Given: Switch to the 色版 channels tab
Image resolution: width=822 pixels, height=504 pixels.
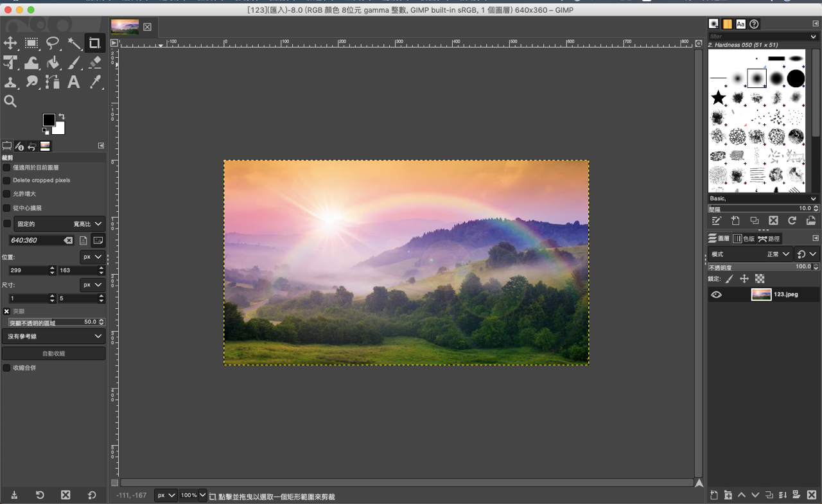Looking at the screenshot, I should (x=744, y=239).
